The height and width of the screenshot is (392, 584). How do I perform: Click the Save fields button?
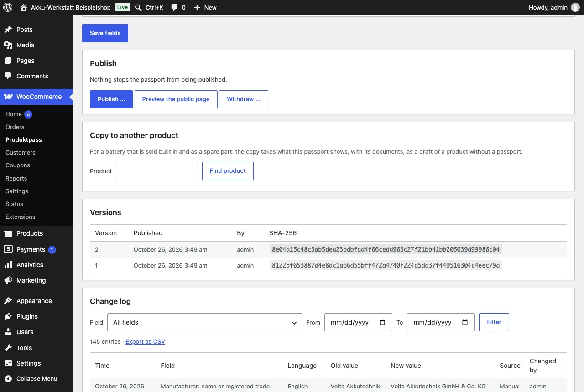[105, 33]
